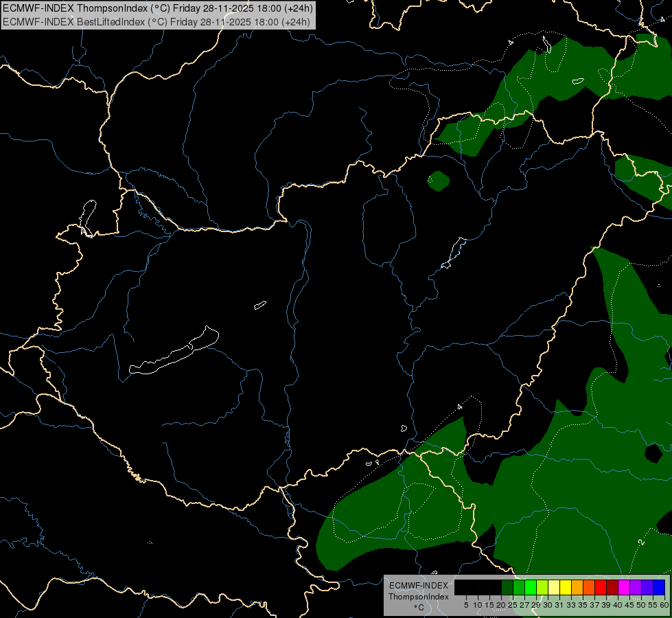Select the magenta 40–45 legend swatch

click(624, 587)
